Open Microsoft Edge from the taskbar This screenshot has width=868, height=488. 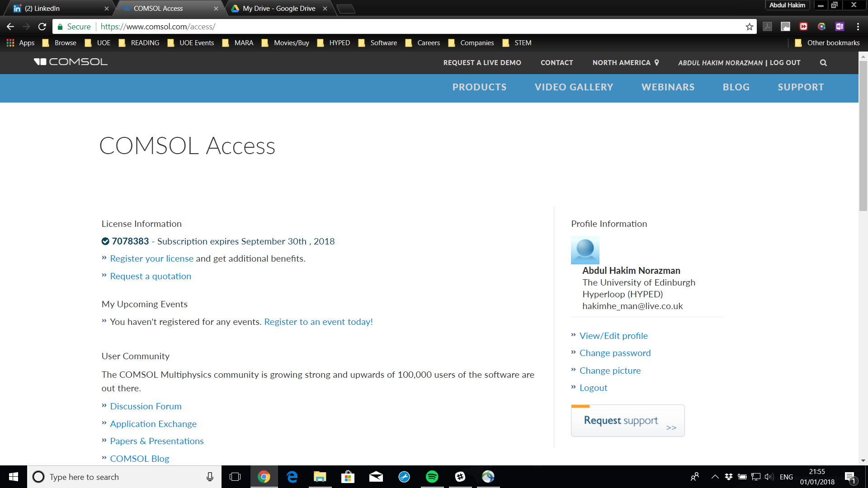292,477
